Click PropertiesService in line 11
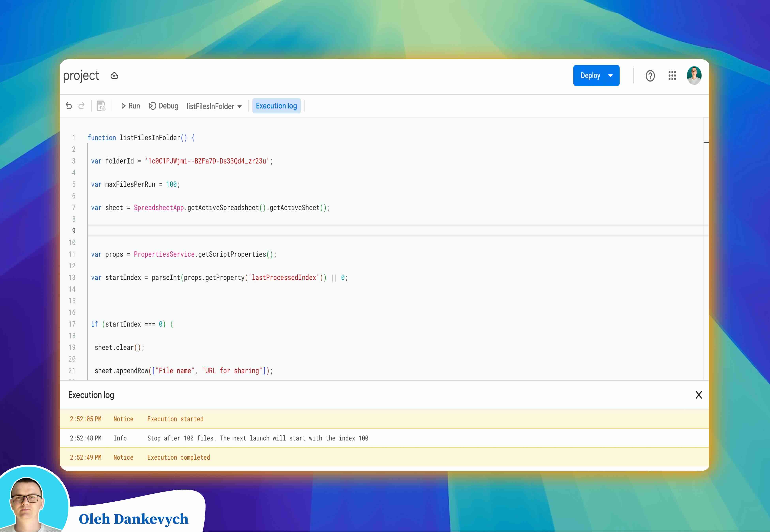The image size is (770, 532). pos(164,254)
